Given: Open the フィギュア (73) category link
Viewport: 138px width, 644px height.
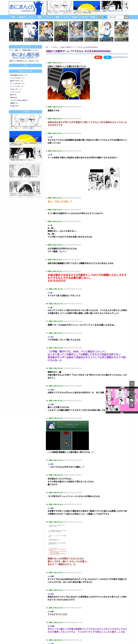Looking at the screenshot, I should coord(15,92).
